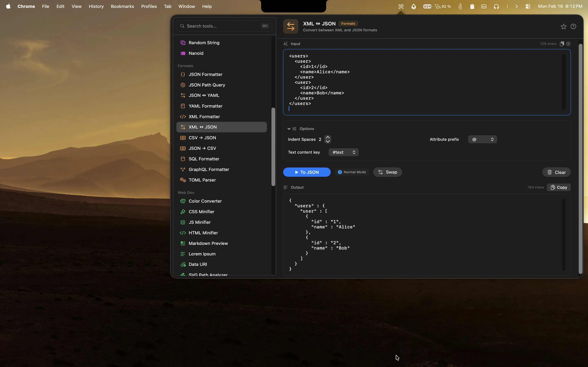Open the Attribute prefix dropdown
Image resolution: width=588 pixels, height=367 pixels.
coord(482,139)
